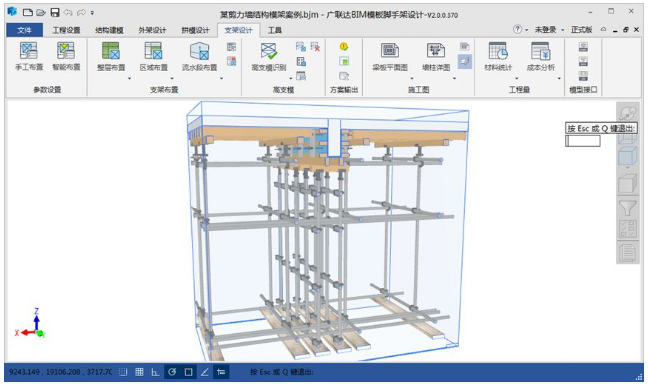Click the checklist icon on right side panel

point(627,229)
